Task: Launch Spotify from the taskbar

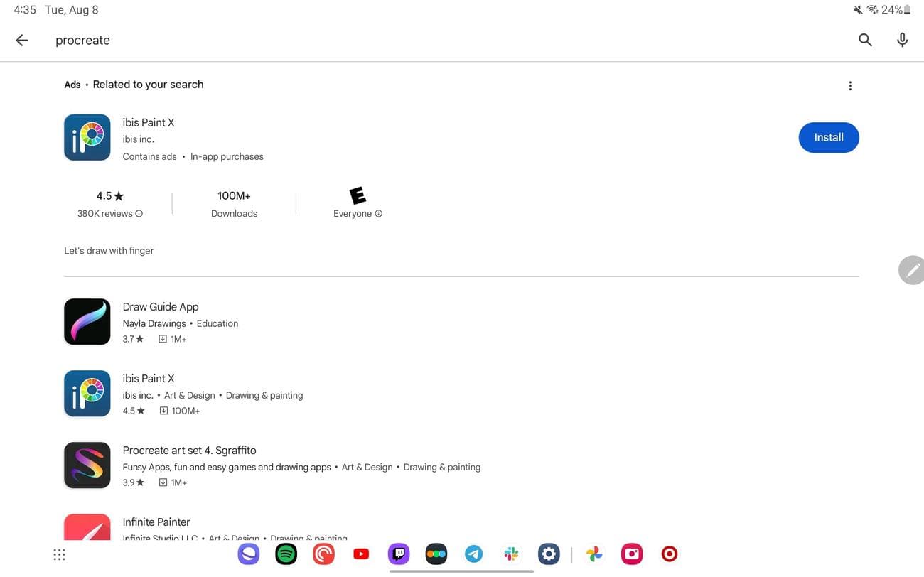Action: (x=286, y=554)
